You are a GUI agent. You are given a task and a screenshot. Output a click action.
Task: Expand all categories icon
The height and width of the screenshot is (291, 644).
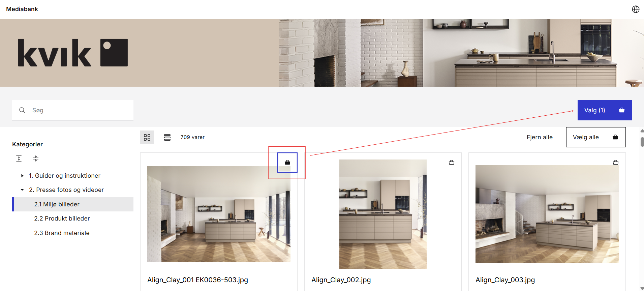tap(19, 158)
